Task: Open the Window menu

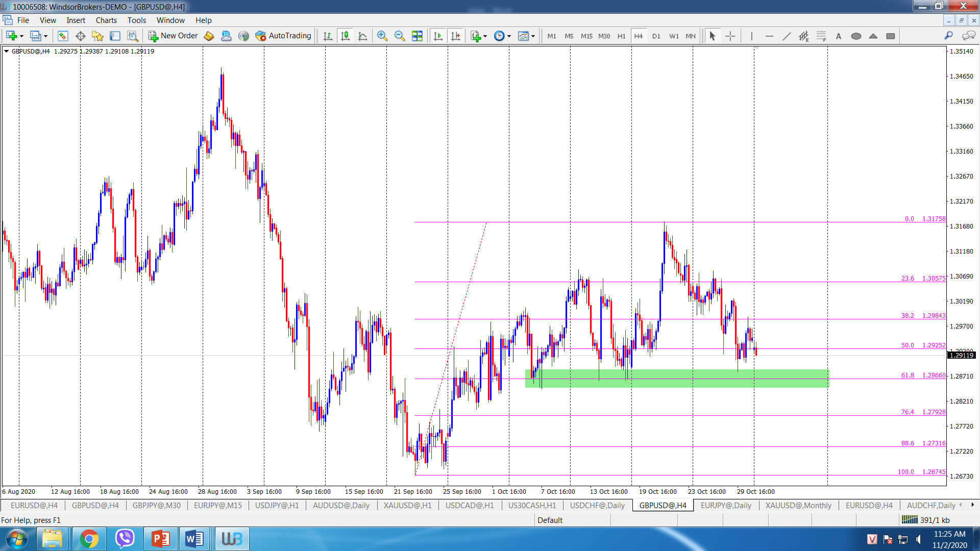Action: tap(170, 20)
